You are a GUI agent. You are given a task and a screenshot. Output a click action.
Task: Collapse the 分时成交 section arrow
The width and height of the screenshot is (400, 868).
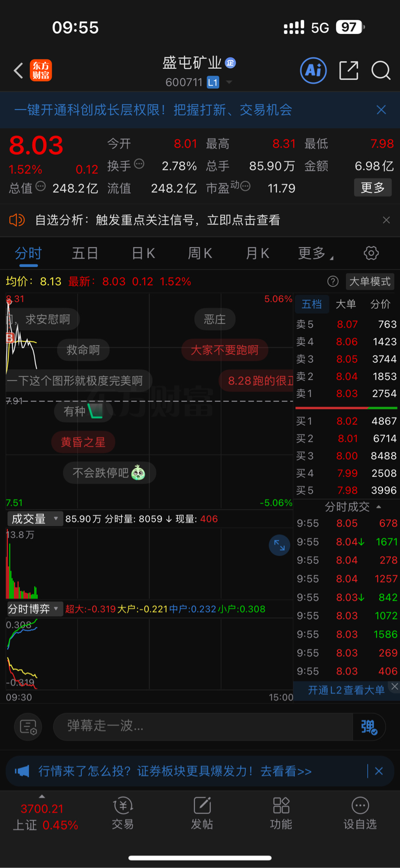coord(379,507)
